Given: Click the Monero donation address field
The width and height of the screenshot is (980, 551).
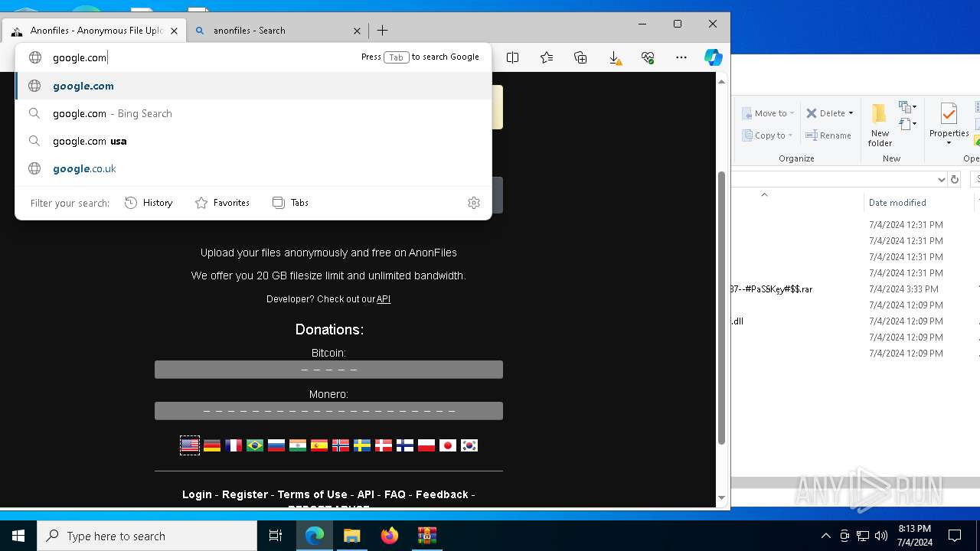Looking at the screenshot, I should 328,411.
